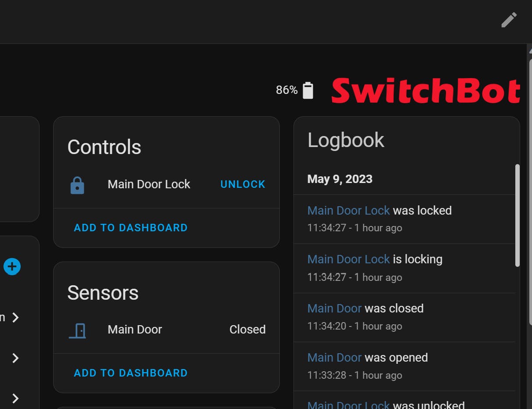Click the timestamp under 'is locking' entry
The width and height of the screenshot is (532, 409).
click(355, 277)
